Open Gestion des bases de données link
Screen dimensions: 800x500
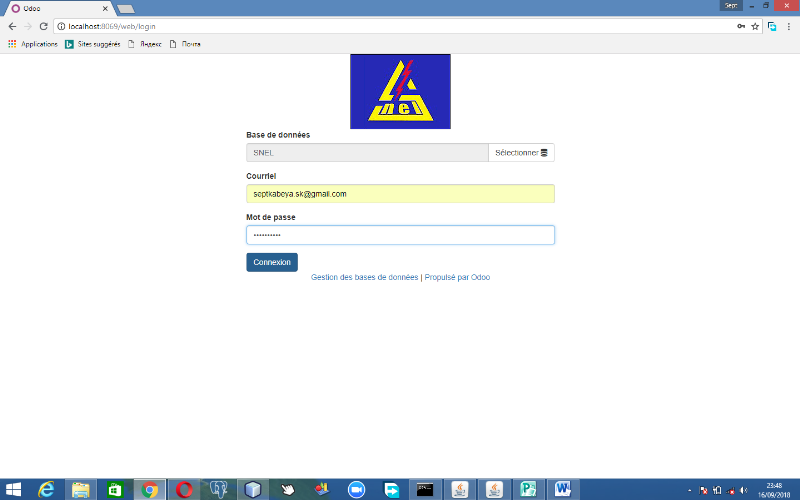[364, 277]
